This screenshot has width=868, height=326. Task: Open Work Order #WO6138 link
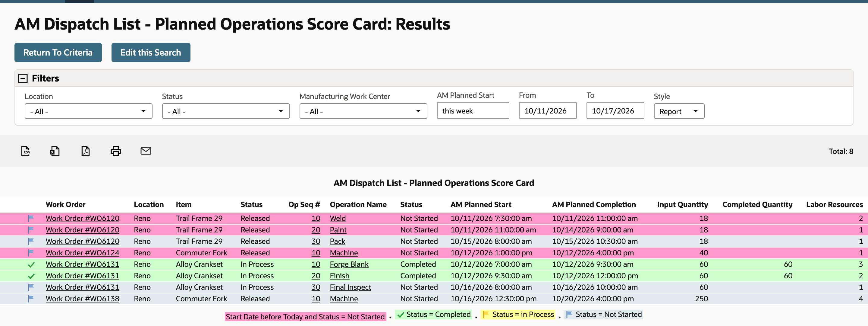(83, 299)
